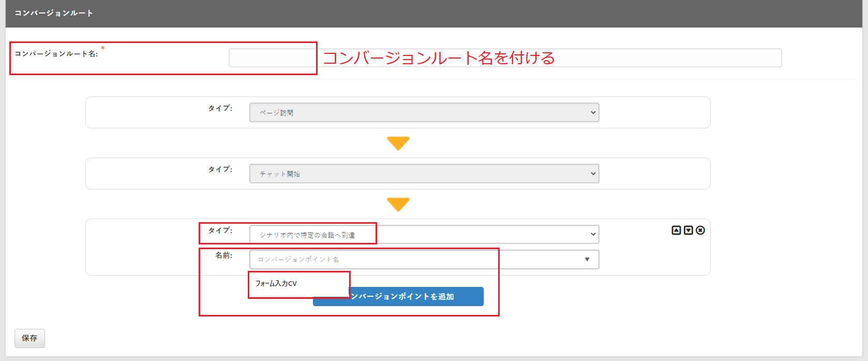Open the コンバージョンポイント名 name combo box
Viewport: 868px width, 361px height.
coord(424,259)
